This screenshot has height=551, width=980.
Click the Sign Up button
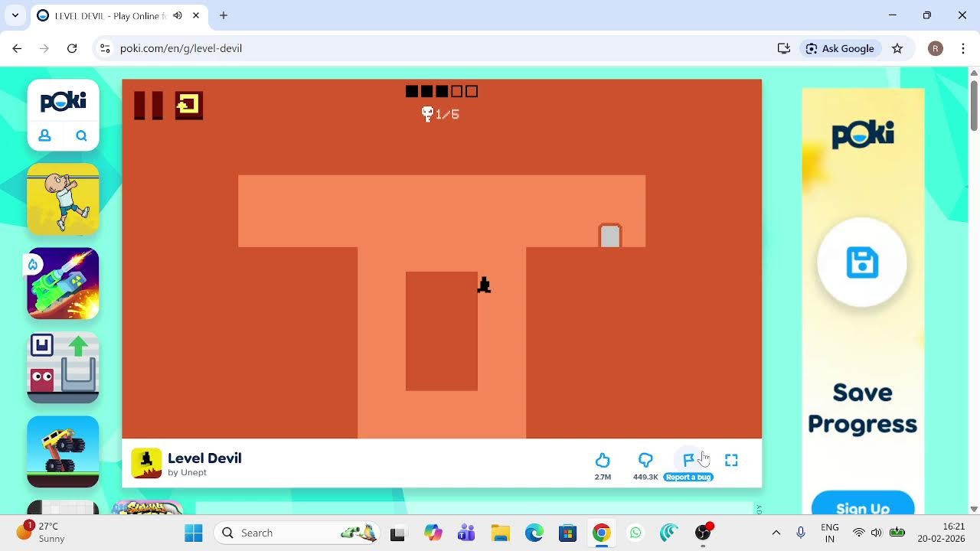(x=863, y=505)
